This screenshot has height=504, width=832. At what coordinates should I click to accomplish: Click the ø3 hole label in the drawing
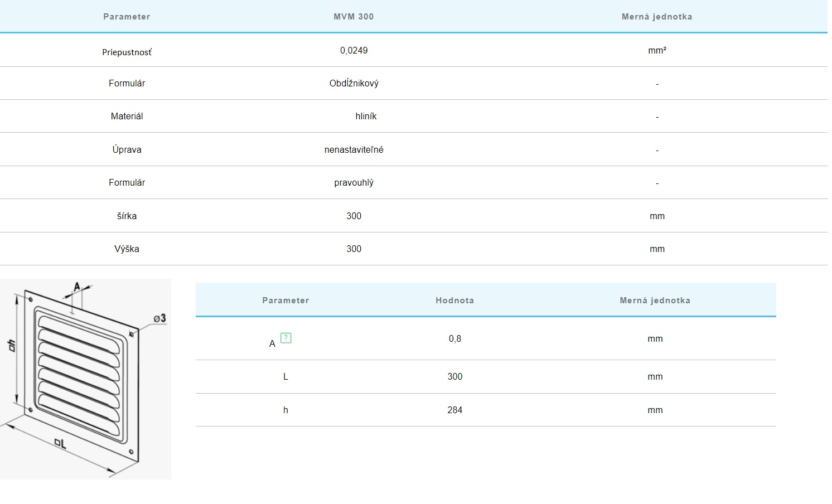point(159,318)
